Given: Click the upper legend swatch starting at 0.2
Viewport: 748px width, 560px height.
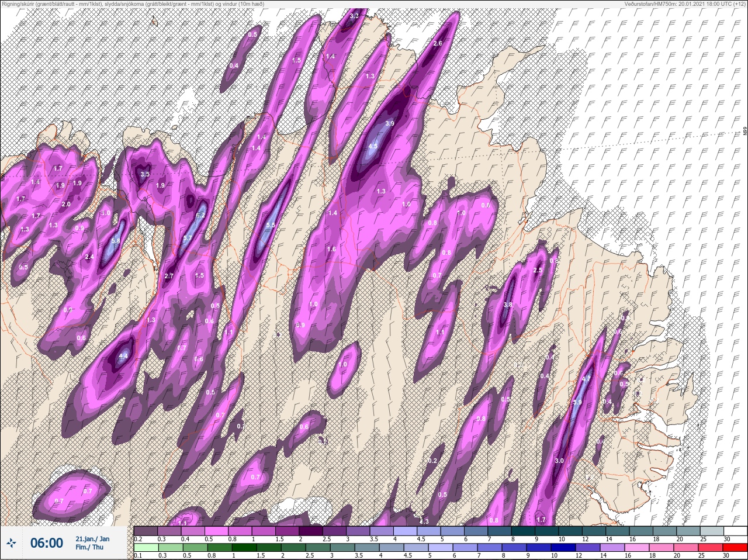Looking at the screenshot, I should (x=146, y=531).
